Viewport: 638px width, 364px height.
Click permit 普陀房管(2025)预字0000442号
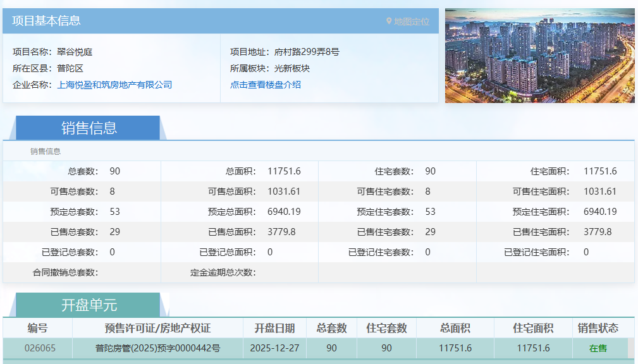[157, 348]
